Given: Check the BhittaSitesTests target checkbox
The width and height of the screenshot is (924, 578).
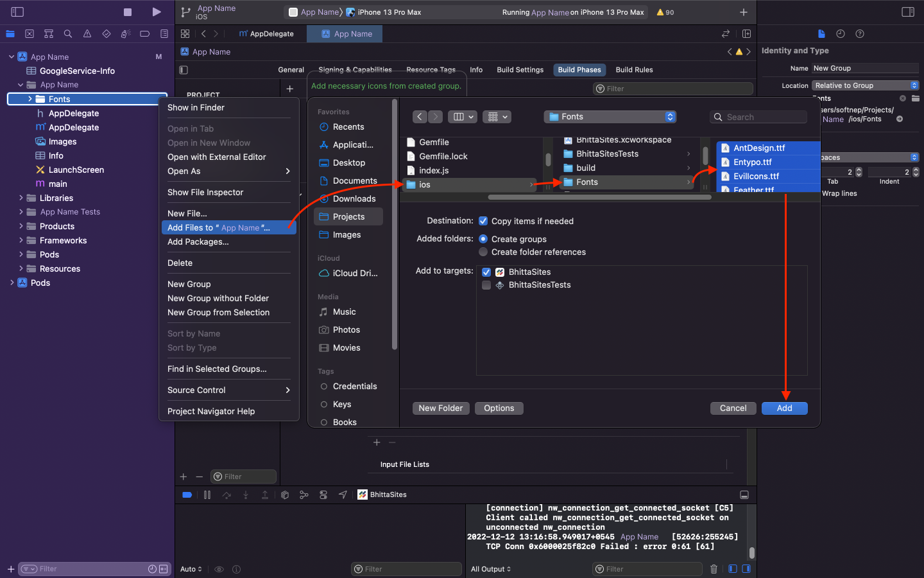Looking at the screenshot, I should [x=486, y=285].
